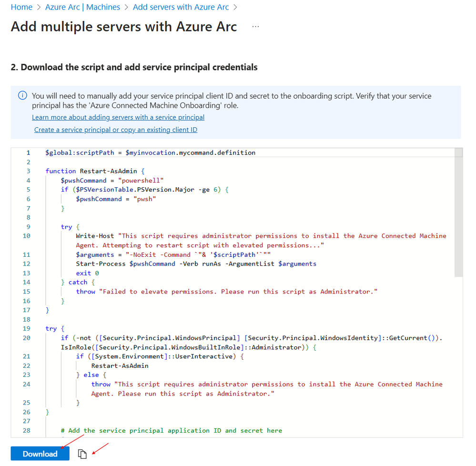Click the 'exit 0' code line
Screen dimensions: 476x466
click(x=88, y=273)
